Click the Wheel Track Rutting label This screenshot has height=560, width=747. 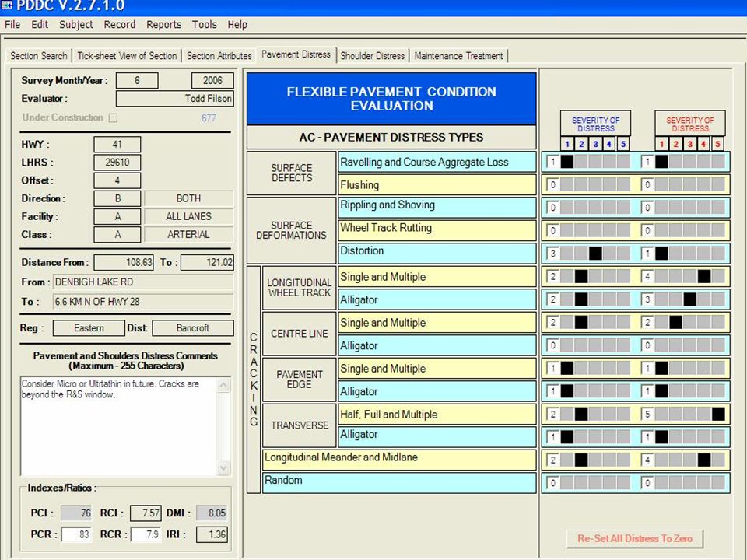tap(437, 230)
